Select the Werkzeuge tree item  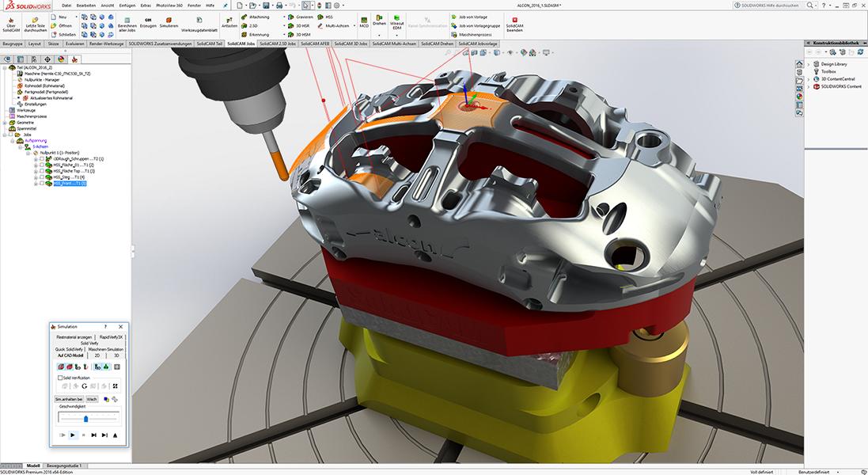[x=23, y=110]
